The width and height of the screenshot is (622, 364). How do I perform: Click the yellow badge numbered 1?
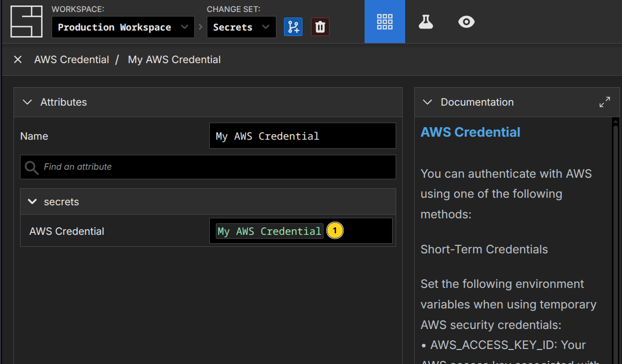click(335, 231)
